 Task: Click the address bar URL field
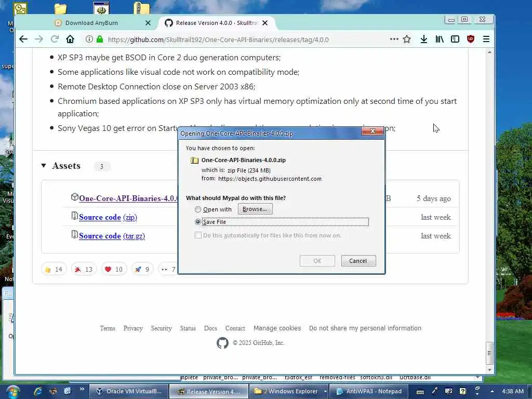click(218, 39)
